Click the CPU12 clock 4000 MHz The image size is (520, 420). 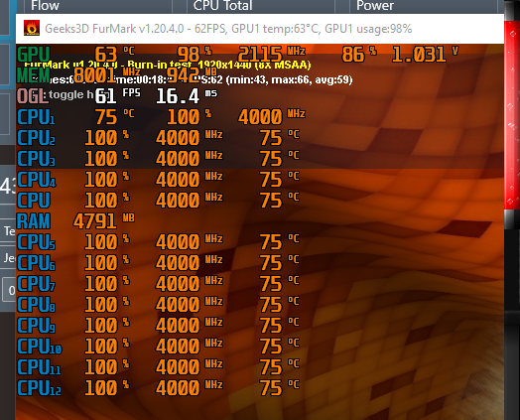(x=190, y=387)
